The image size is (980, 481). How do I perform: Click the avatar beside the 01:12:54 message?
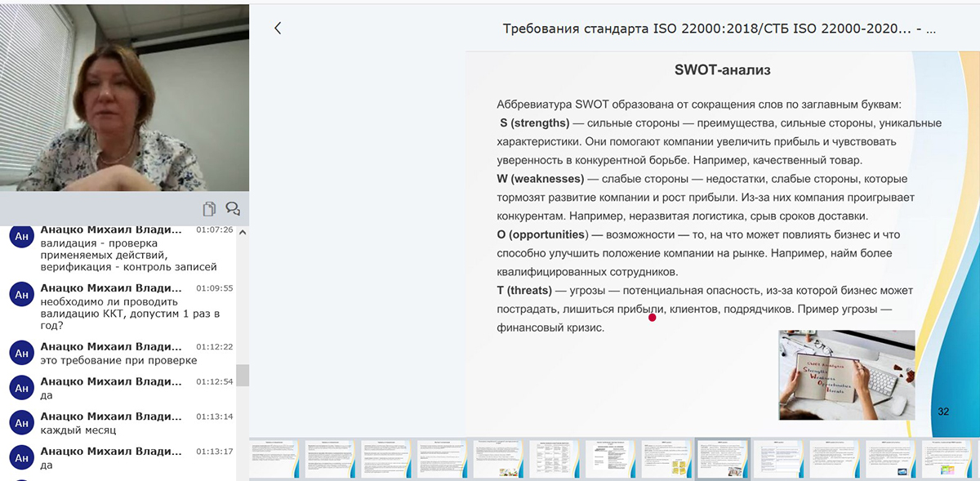21,387
